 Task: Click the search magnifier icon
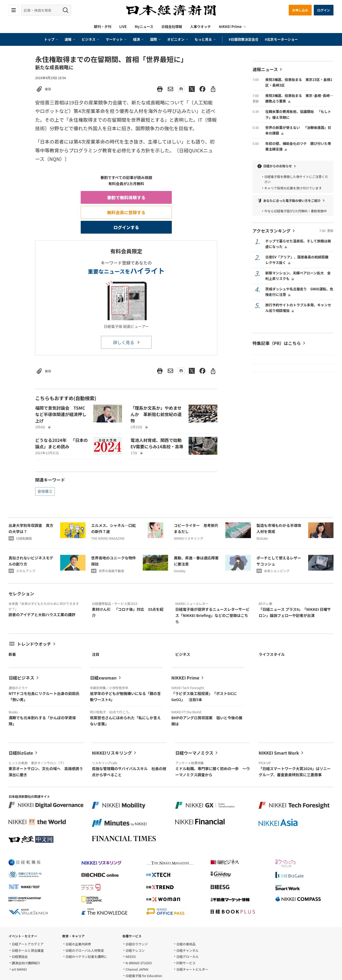click(66, 10)
